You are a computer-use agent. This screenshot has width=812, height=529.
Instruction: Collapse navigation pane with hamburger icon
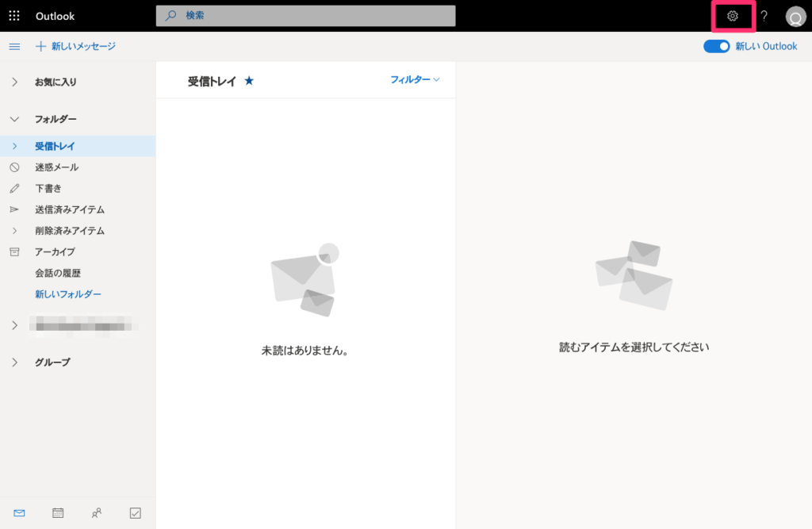click(x=14, y=47)
